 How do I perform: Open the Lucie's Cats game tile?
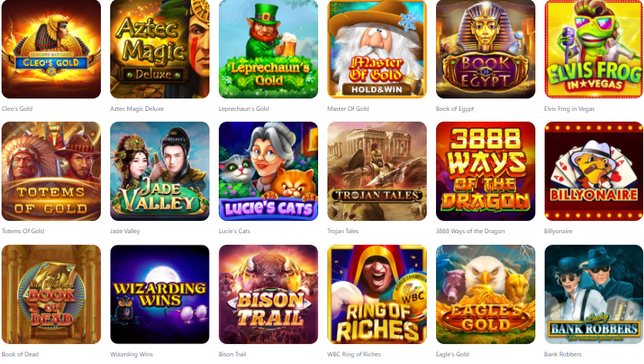[x=268, y=171]
